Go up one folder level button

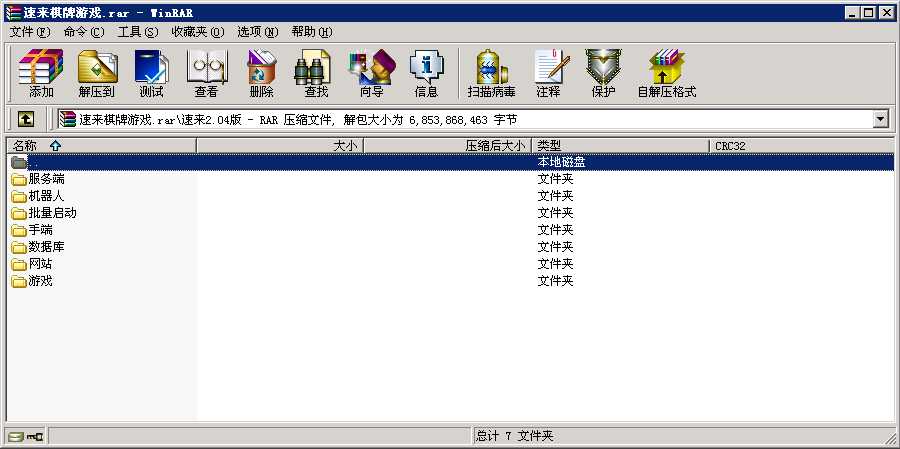point(26,119)
